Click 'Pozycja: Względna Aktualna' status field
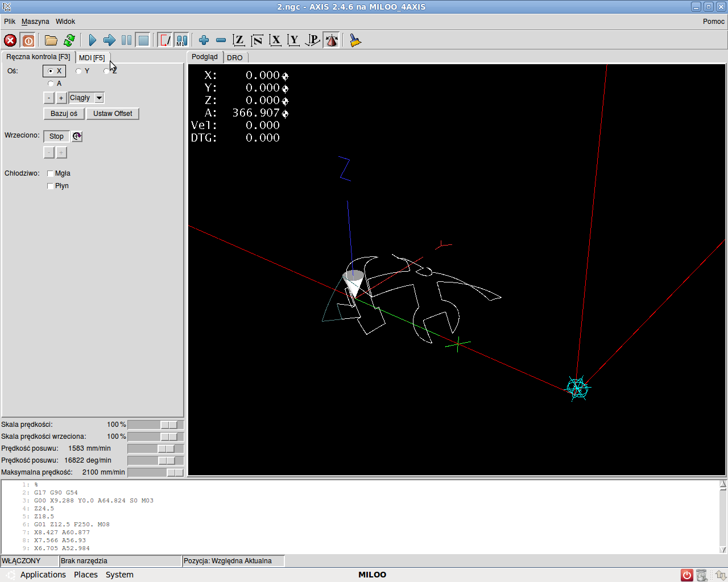 233,561
